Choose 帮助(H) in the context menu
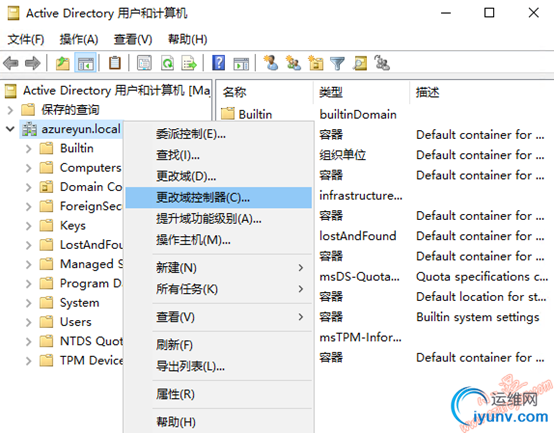The image size is (554, 433). coord(219,422)
